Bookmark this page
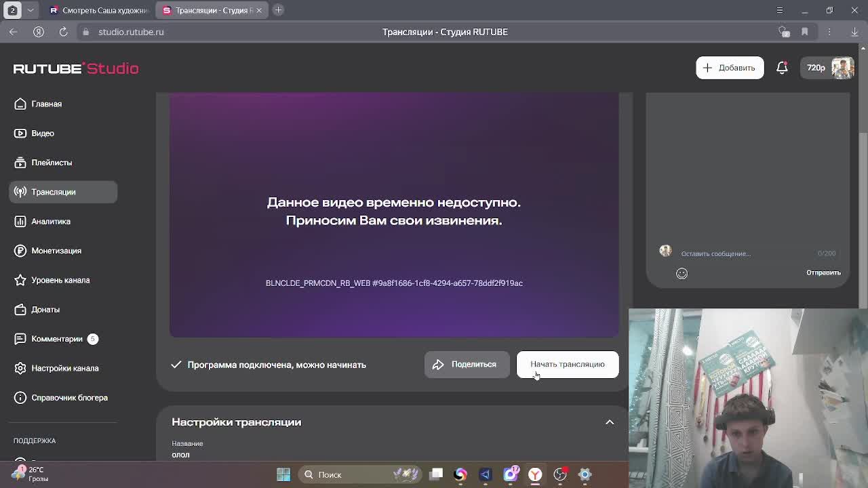 tap(805, 32)
